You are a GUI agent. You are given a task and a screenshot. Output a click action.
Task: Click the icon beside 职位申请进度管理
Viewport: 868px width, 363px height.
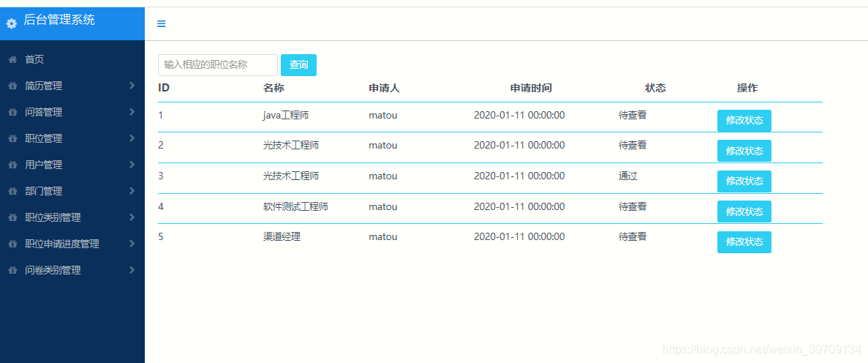[12, 244]
